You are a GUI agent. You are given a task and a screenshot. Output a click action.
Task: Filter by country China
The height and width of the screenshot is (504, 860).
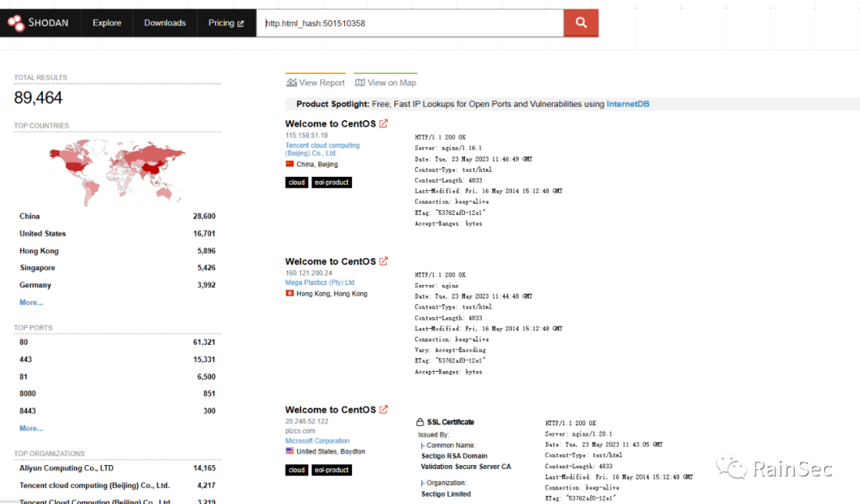[x=117, y=216]
